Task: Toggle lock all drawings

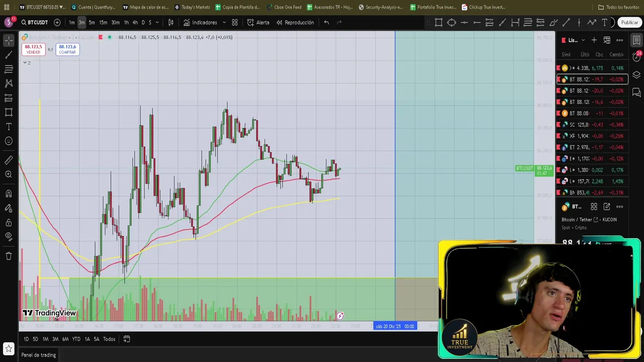Action: point(9,222)
